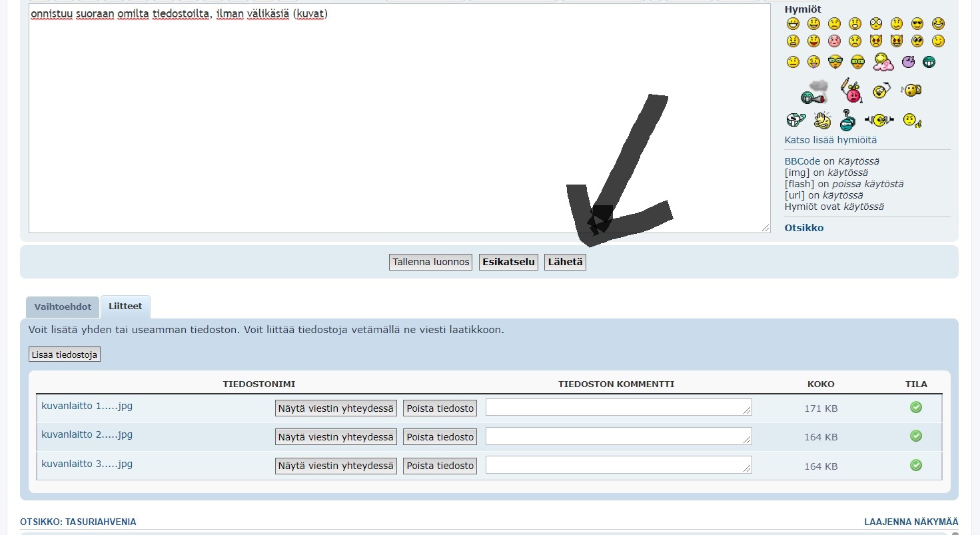Insert the green smiley with question mark

coord(847,121)
